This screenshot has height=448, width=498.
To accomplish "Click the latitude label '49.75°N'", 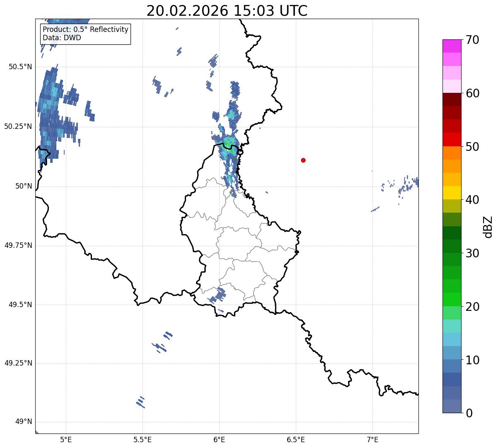I will [x=18, y=245].
